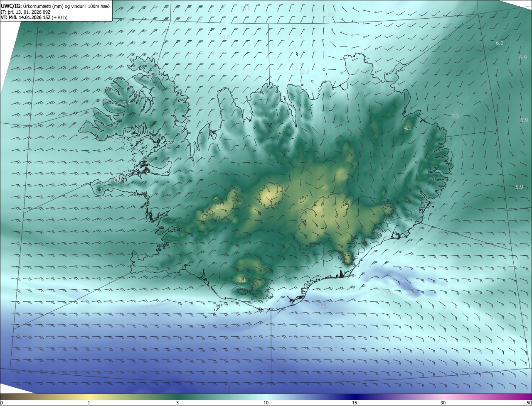Click the 4.1 map value label

point(408,128)
